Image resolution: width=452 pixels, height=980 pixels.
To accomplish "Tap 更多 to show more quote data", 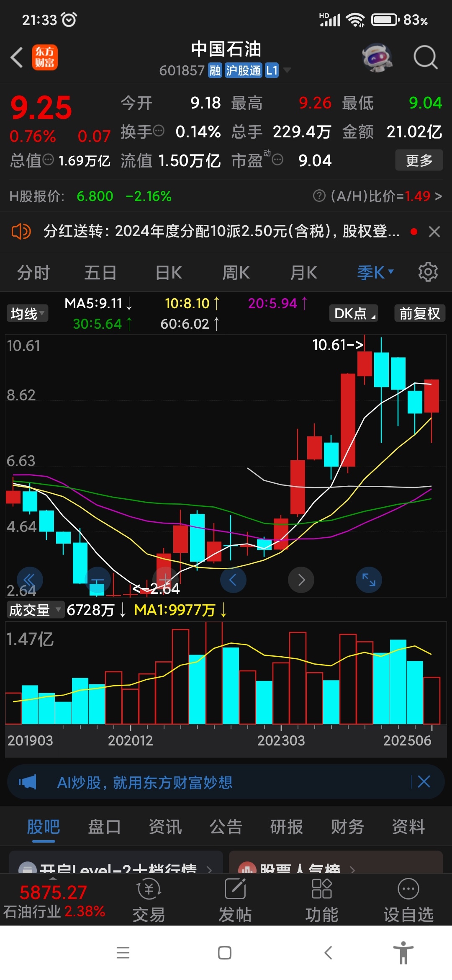I will [x=419, y=160].
